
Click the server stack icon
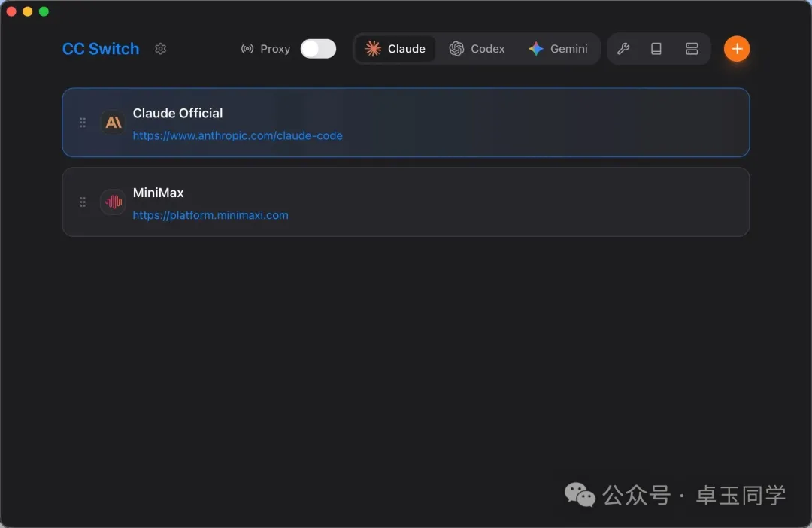[692, 49]
